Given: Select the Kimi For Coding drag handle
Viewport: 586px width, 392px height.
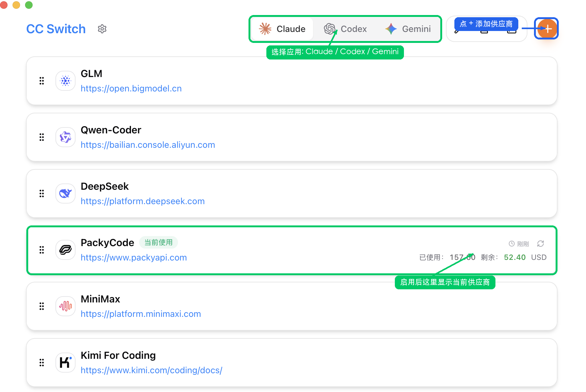Looking at the screenshot, I should (42, 363).
